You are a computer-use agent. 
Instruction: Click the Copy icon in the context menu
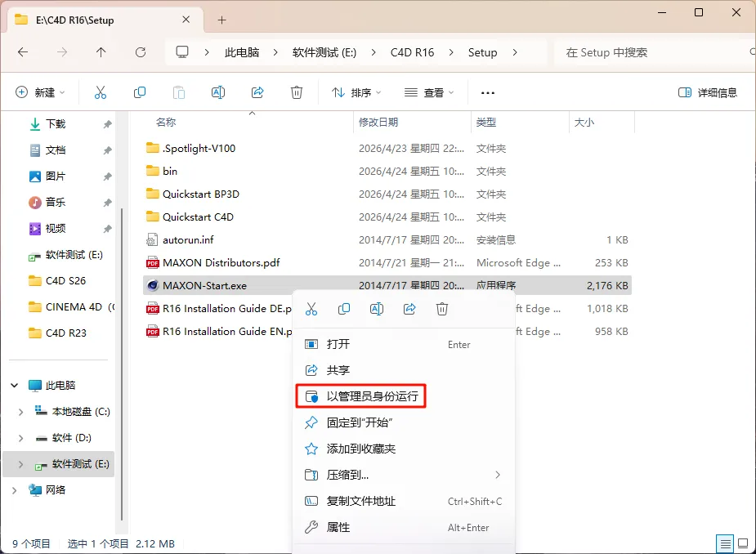click(344, 309)
